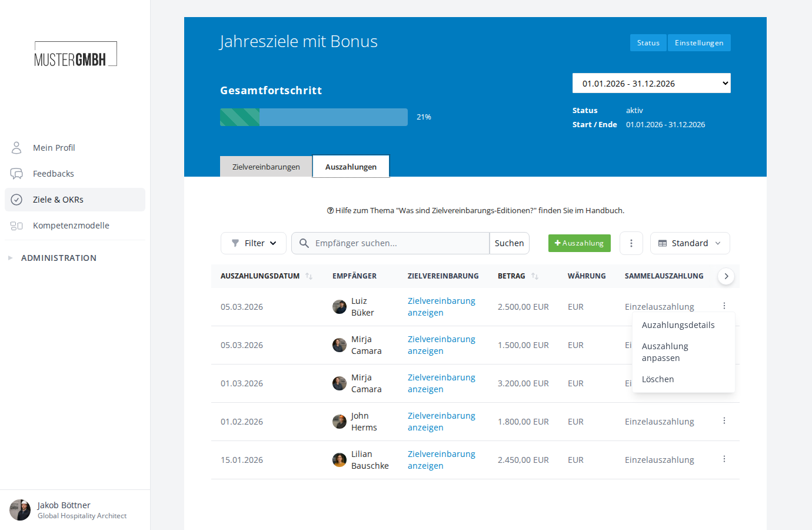The height and width of the screenshot is (530, 812).
Task: Click the help question mark icon
Action: coord(330,210)
